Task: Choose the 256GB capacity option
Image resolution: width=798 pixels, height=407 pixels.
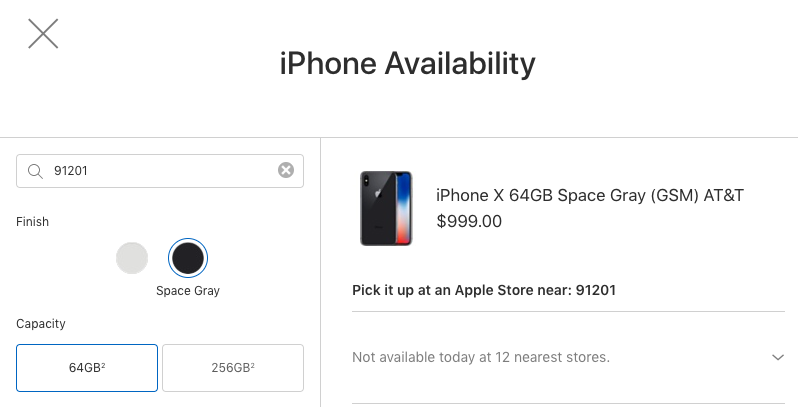Action: 232,367
